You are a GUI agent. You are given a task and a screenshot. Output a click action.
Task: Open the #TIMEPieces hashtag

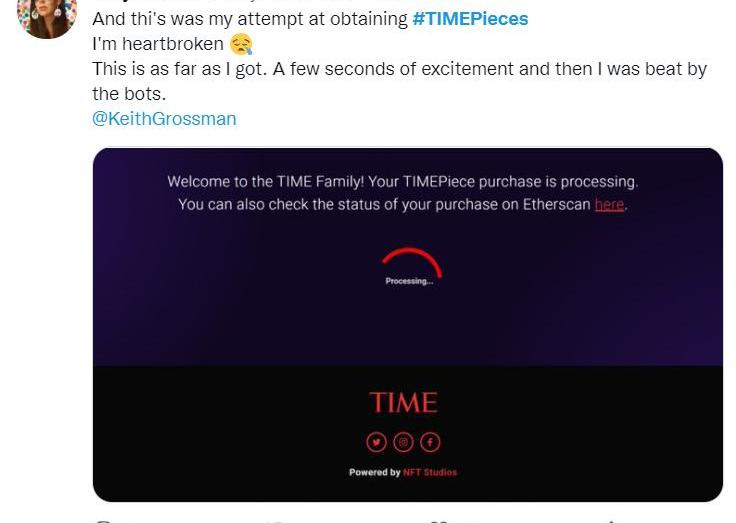coord(470,19)
